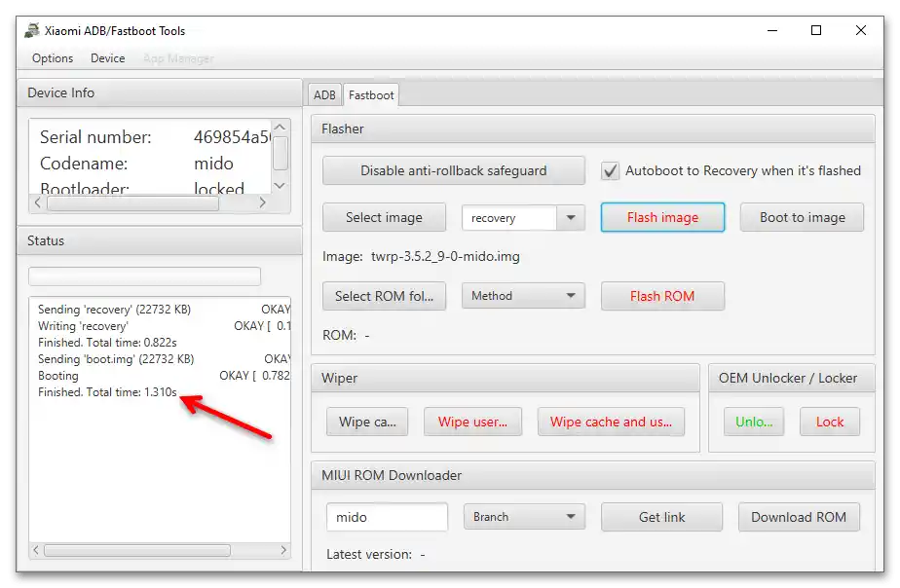Screen dimensions: 900x588
Task: Click the Boot to image button
Action: pyautogui.click(x=802, y=217)
